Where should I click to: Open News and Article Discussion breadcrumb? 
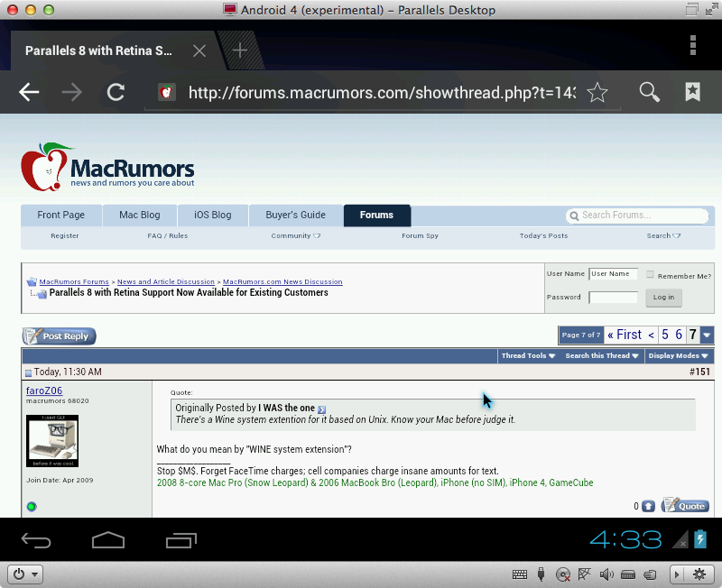(166, 281)
